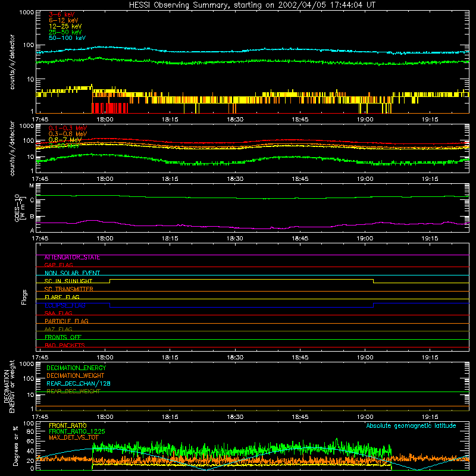Select the REAR_DEC_CHAN/128 legend label
The width and height of the screenshot is (476, 476).
[x=79, y=384]
